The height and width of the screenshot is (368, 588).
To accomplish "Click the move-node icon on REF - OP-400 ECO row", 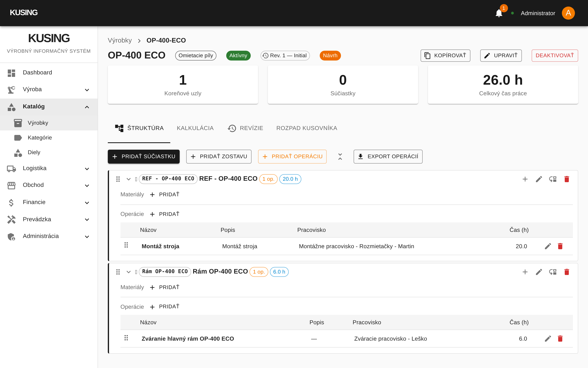I will tap(553, 179).
